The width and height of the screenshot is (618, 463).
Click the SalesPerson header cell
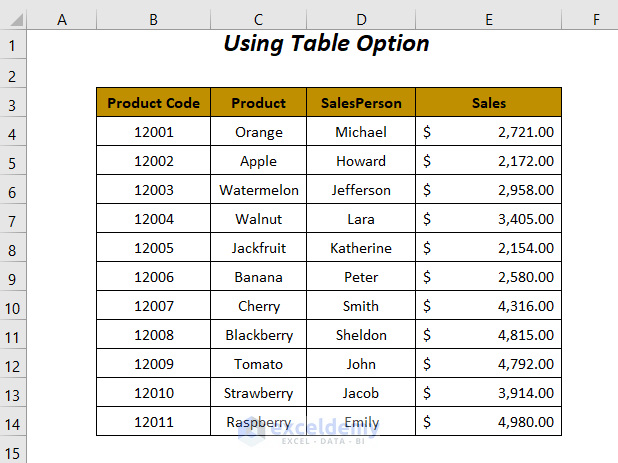tap(361, 103)
